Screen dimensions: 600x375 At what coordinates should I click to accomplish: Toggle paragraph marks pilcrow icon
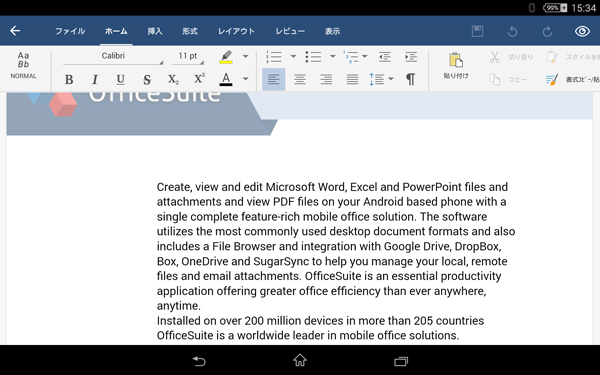coord(411,79)
